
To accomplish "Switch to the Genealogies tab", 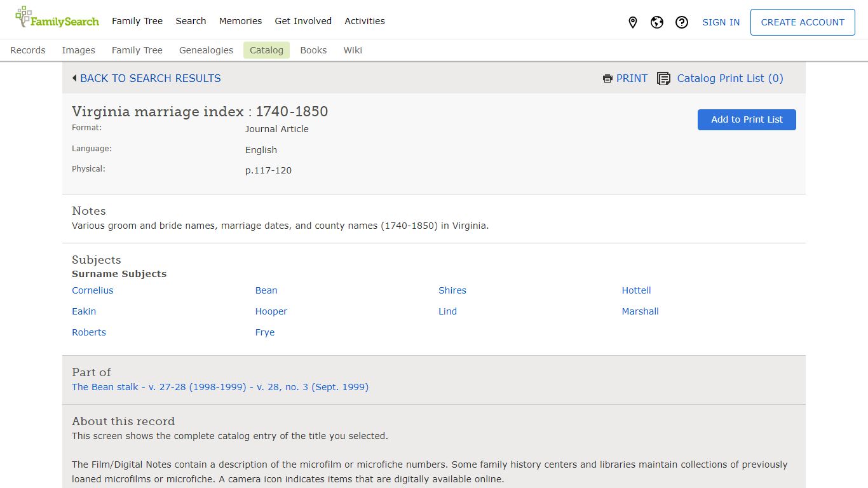I will [x=206, y=50].
